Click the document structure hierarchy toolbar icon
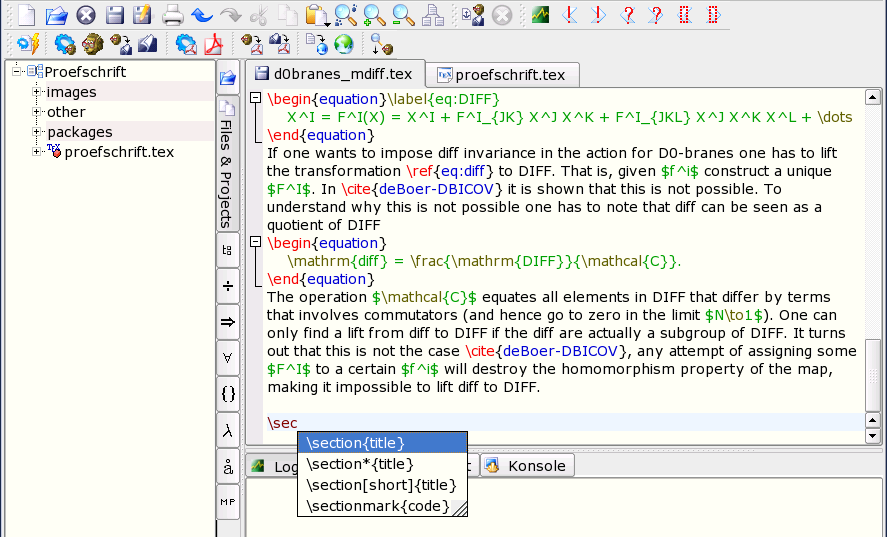The width and height of the screenshot is (887, 537). click(433, 15)
